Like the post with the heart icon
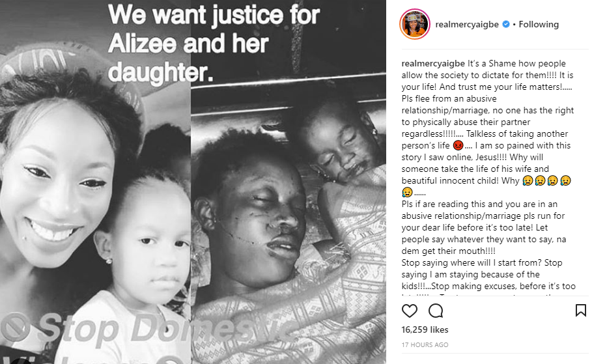The image size is (592, 364). coord(409,311)
